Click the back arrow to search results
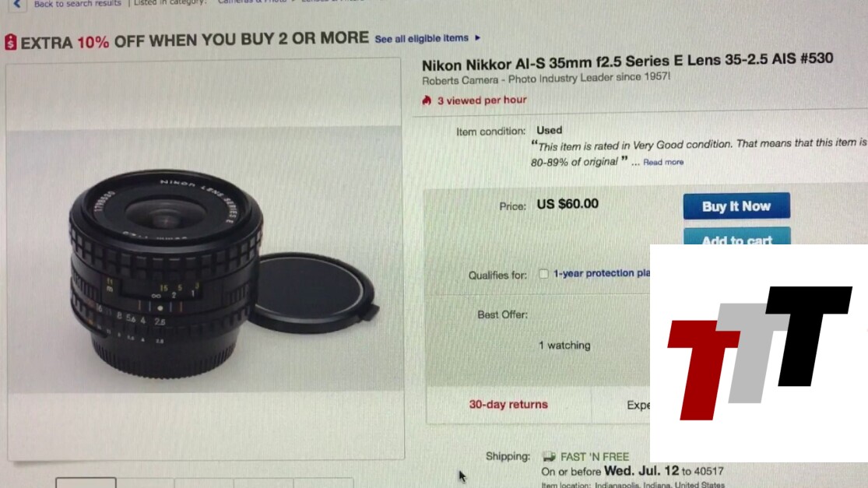Viewport: 868px width, 488px height. pos(16,4)
